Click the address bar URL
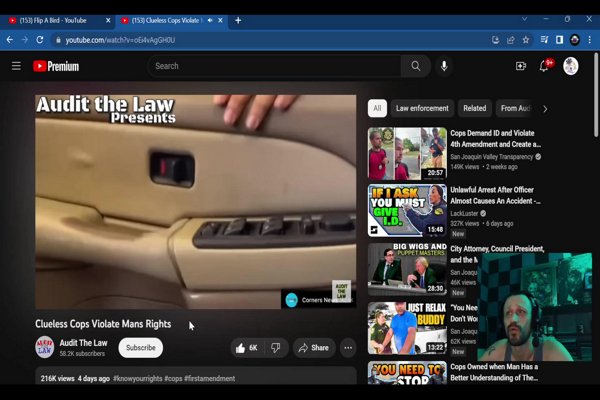This screenshot has width=600, height=400. pos(120,40)
